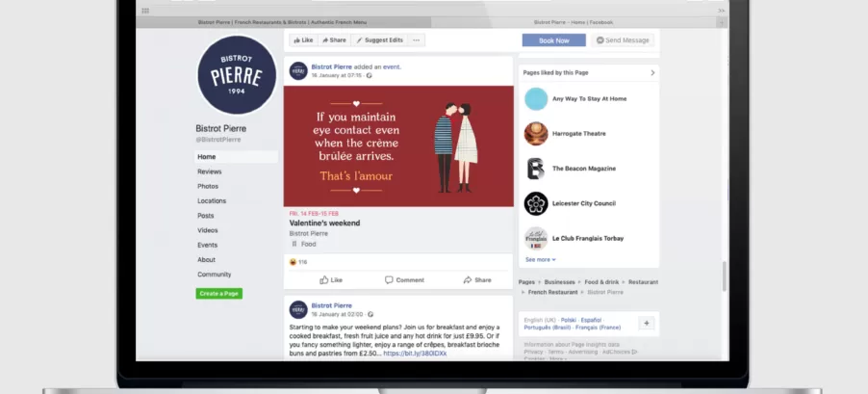
Task: Click the grid icon in bookmarks bar
Action: click(145, 11)
